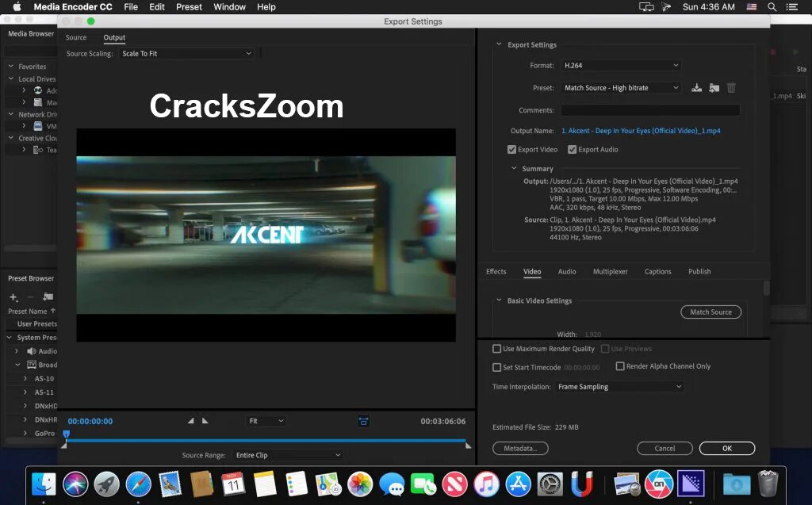Click the Output Name file link

pyautogui.click(x=641, y=131)
